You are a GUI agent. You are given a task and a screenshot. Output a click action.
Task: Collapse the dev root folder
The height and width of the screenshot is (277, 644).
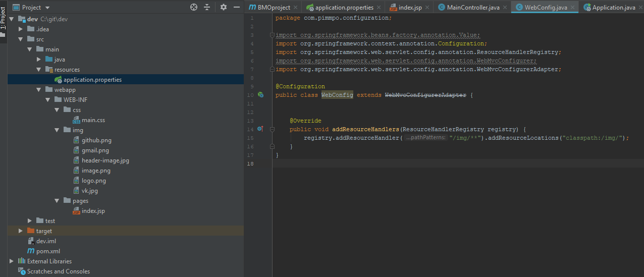[12, 19]
